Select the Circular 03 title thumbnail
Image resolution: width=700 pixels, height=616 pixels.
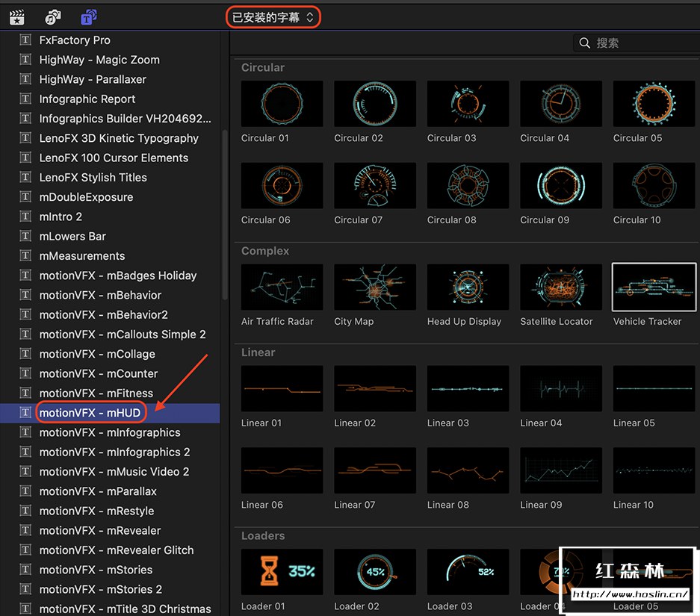468,104
